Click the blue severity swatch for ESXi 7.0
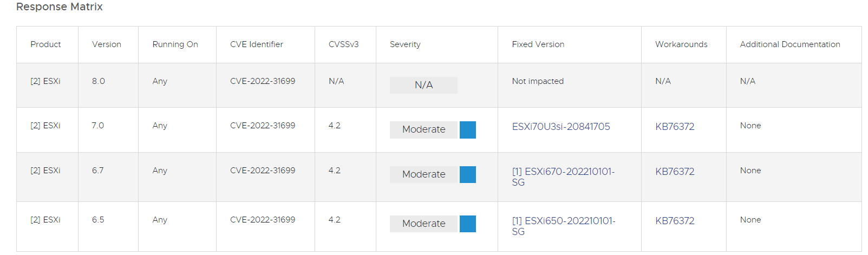The width and height of the screenshot is (868, 255). tap(468, 130)
